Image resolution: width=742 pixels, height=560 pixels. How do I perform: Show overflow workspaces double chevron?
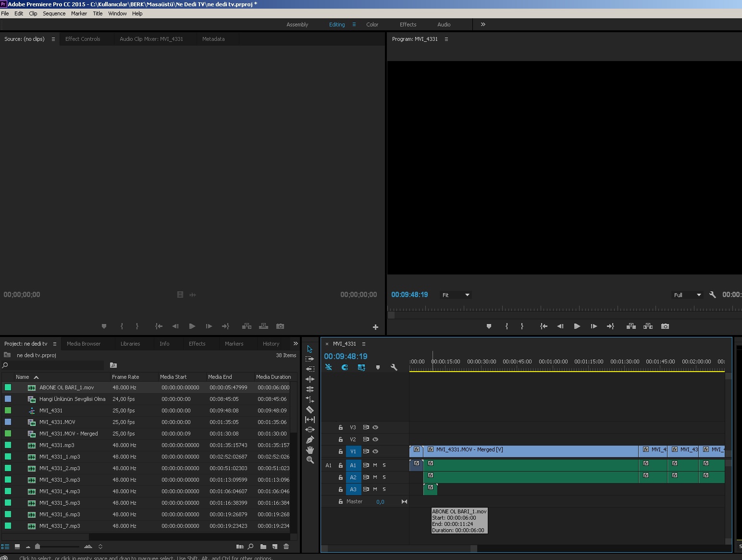point(483,25)
